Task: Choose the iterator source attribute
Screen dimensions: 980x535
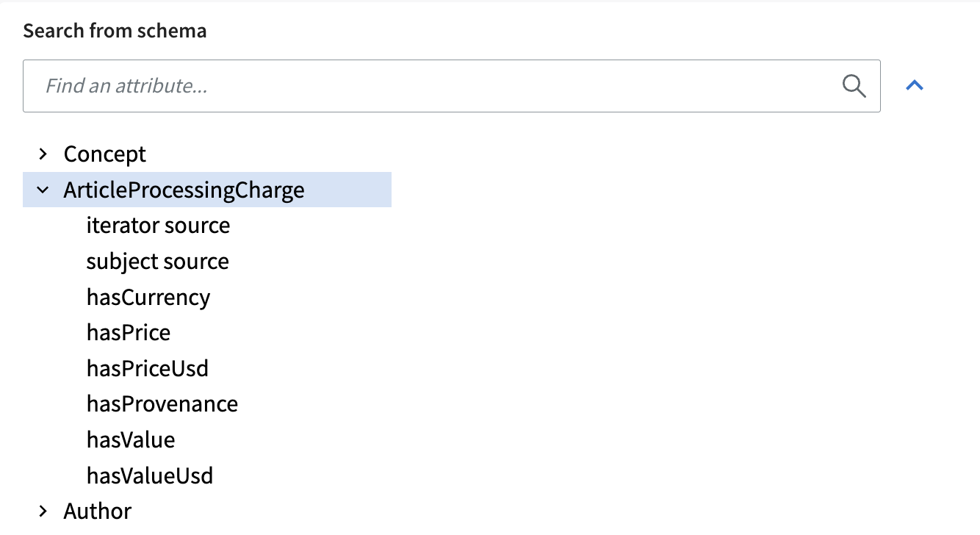Action: pyautogui.click(x=158, y=225)
